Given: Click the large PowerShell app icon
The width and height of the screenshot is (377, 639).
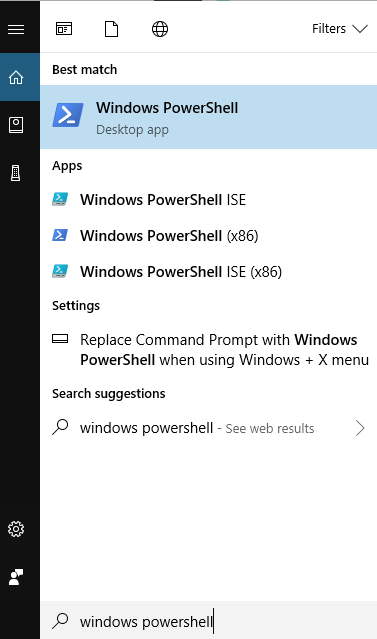Looking at the screenshot, I should coord(68,115).
